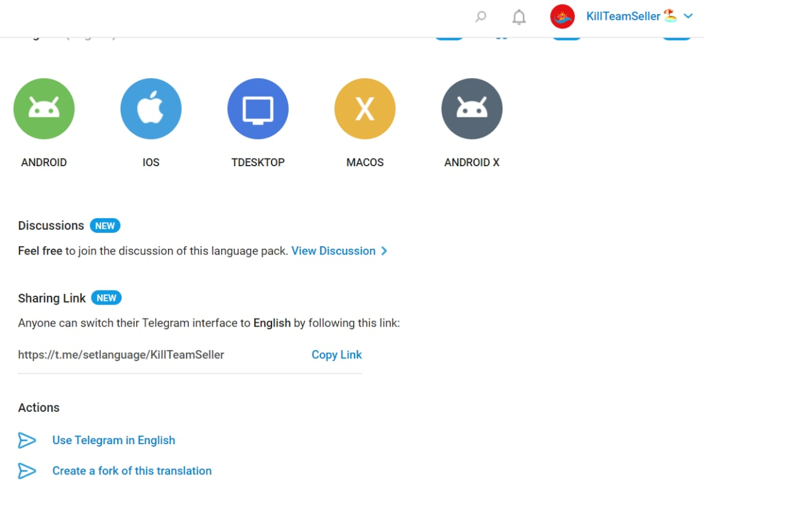Click the Actions heading

pos(39,407)
